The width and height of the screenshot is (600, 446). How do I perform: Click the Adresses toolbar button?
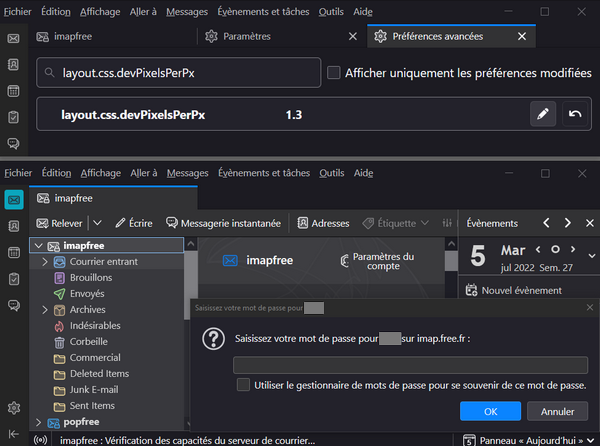pyautogui.click(x=323, y=223)
